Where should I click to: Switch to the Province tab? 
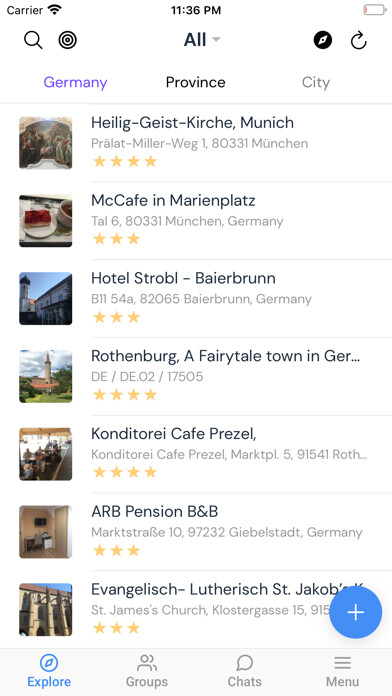pyautogui.click(x=196, y=83)
